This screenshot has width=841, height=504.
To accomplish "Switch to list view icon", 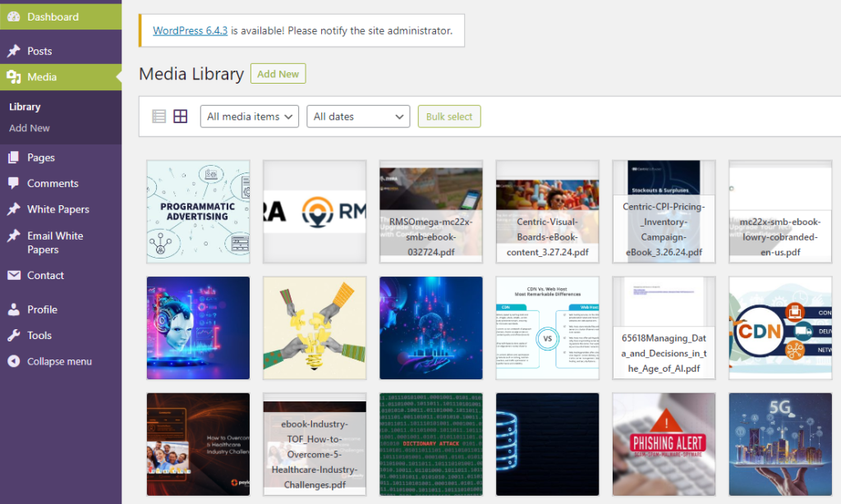I will (159, 117).
